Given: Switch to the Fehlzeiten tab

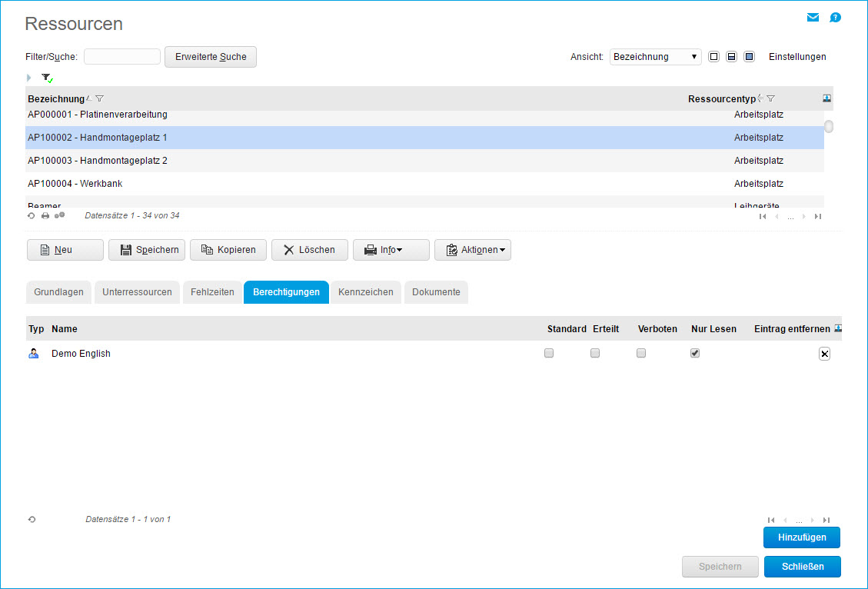Looking at the screenshot, I should [212, 292].
